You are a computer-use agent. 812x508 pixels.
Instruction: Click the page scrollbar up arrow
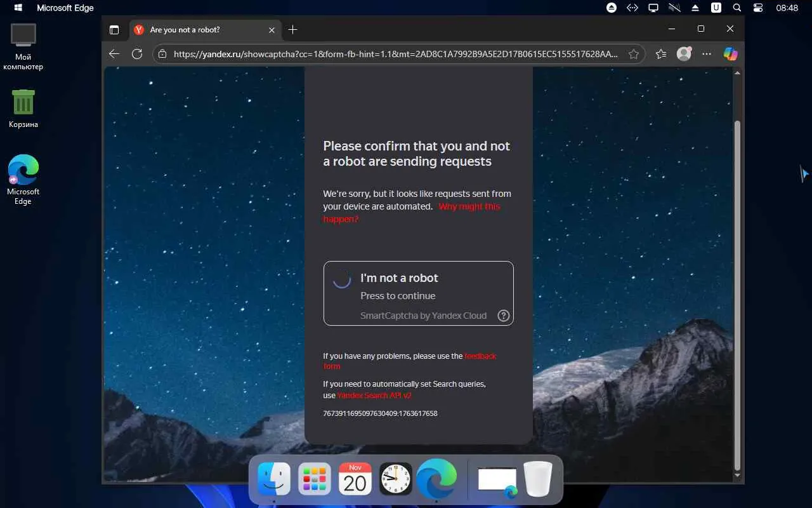click(x=737, y=72)
